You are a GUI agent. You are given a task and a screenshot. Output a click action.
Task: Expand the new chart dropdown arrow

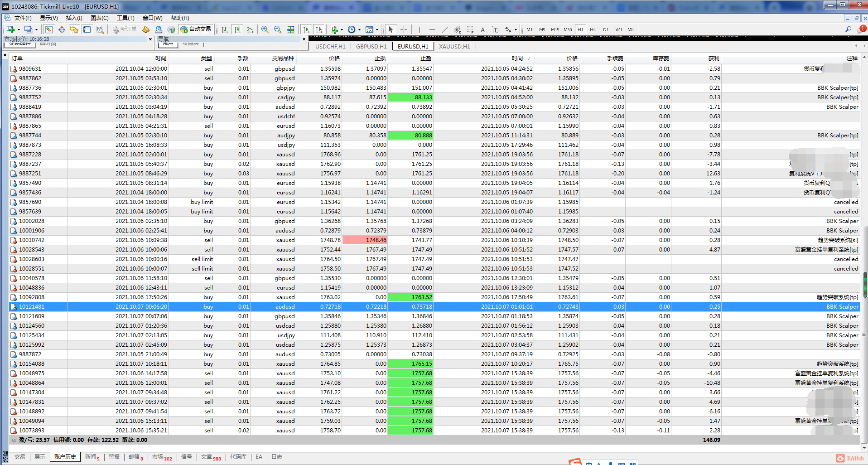19,30
